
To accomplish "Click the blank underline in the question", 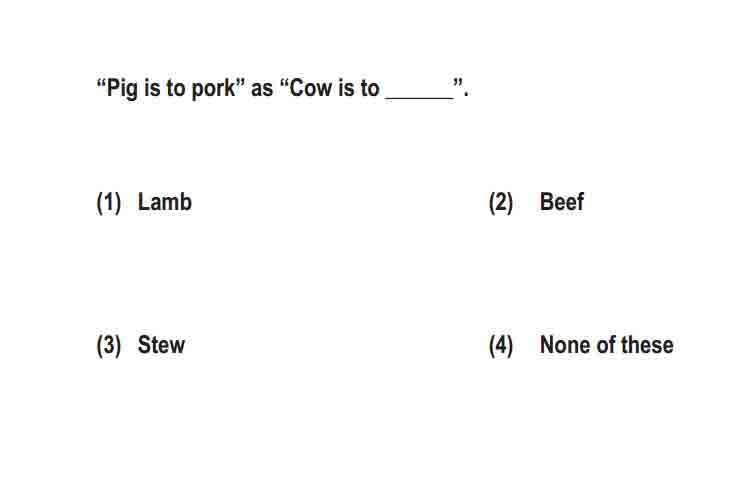I will [419, 98].
